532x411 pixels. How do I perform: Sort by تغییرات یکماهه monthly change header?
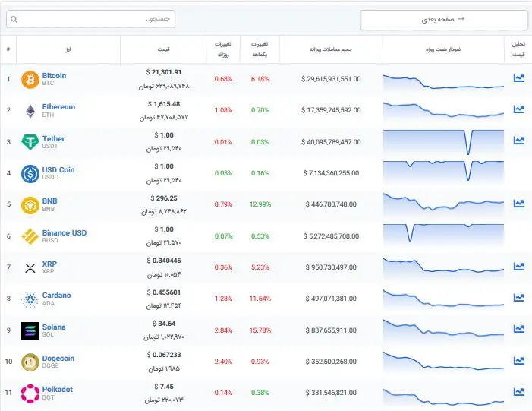point(260,49)
